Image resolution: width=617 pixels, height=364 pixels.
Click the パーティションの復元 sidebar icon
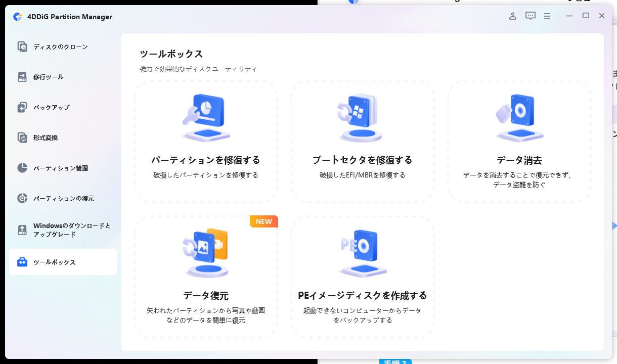[22, 199]
